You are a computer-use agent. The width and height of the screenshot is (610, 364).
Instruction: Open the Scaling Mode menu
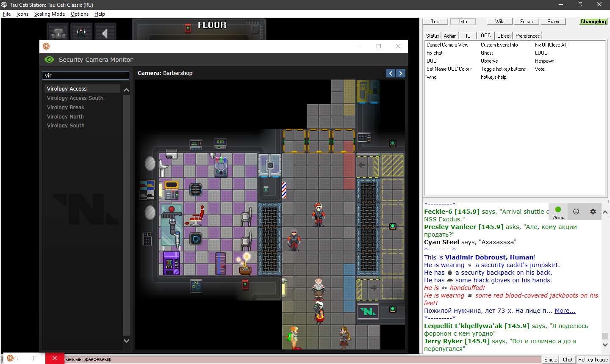(x=50, y=14)
